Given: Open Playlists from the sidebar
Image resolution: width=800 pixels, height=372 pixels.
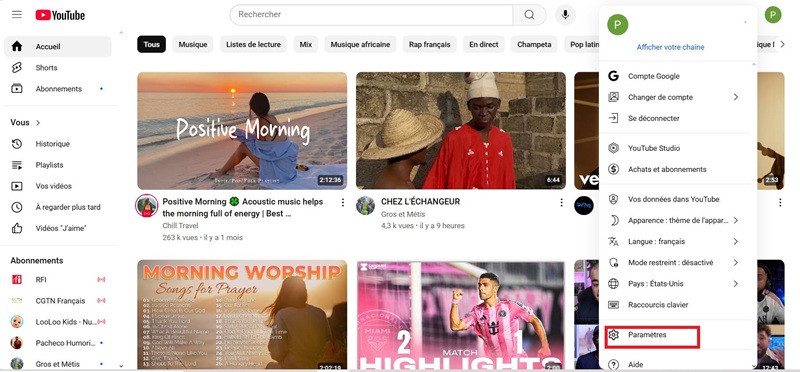Looking at the screenshot, I should pos(58,165).
